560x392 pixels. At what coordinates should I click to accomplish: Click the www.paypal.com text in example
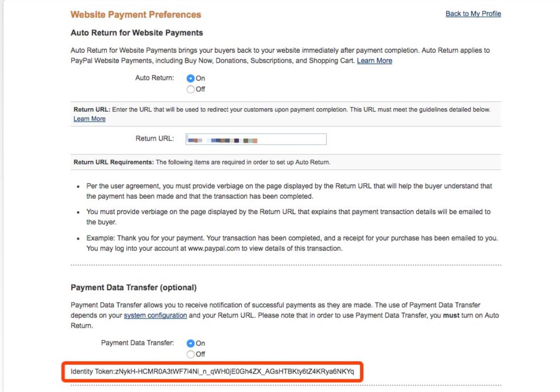(213, 248)
